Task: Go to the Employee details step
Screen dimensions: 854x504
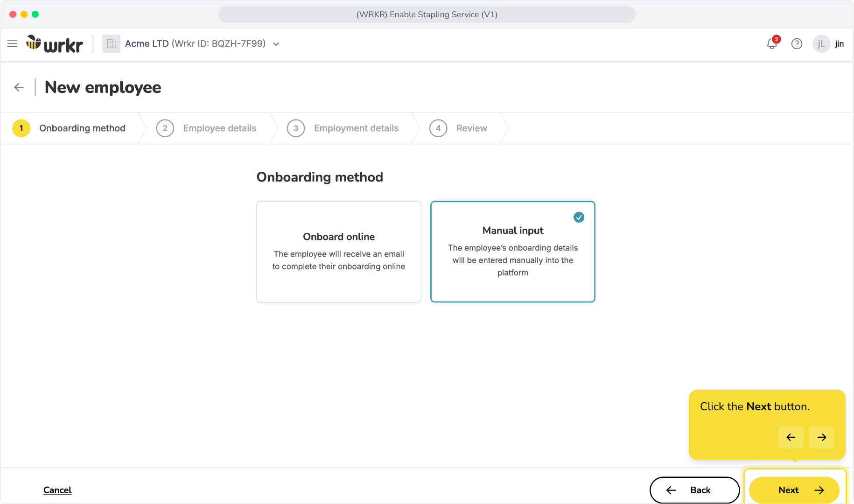Action: (x=206, y=128)
